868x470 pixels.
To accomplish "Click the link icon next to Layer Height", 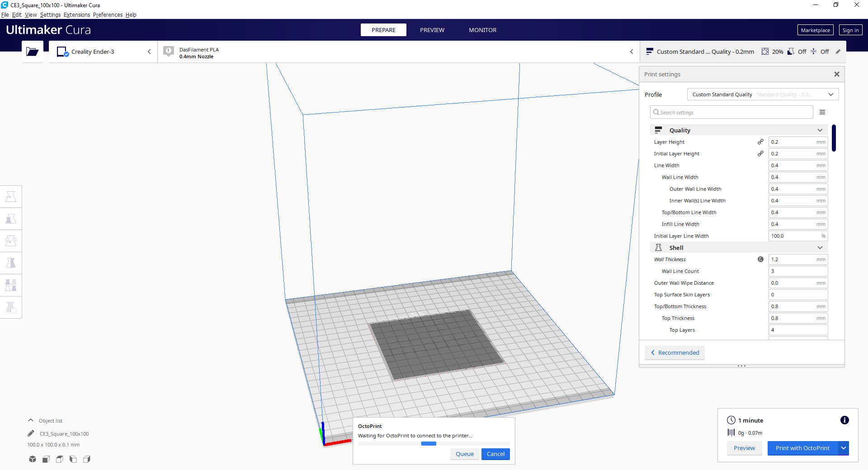I will tap(760, 142).
